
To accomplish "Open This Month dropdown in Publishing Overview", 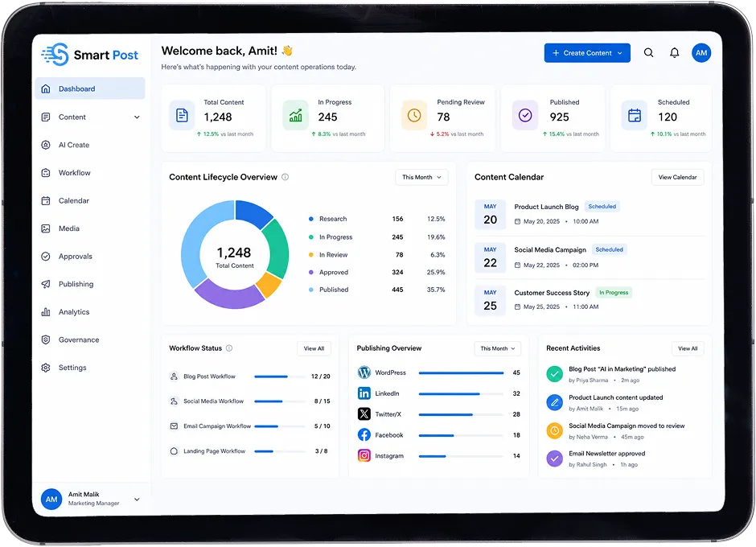I will (498, 348).
